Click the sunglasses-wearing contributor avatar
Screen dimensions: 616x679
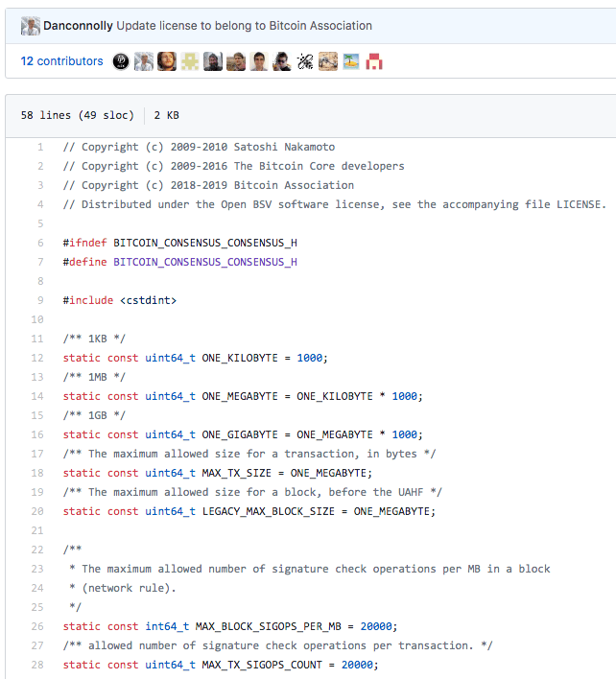282,61
